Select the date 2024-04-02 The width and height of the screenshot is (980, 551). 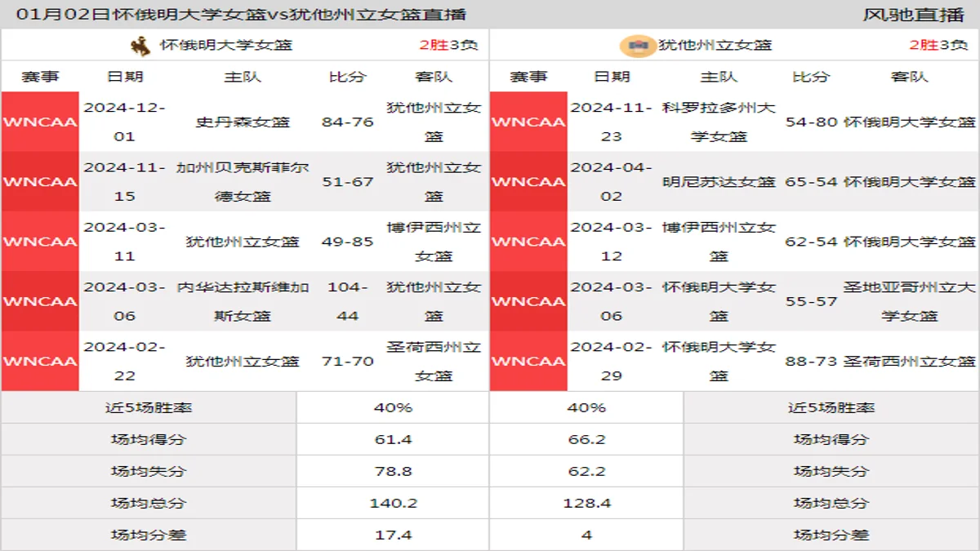pyautogui.click(x=612, y=181)
